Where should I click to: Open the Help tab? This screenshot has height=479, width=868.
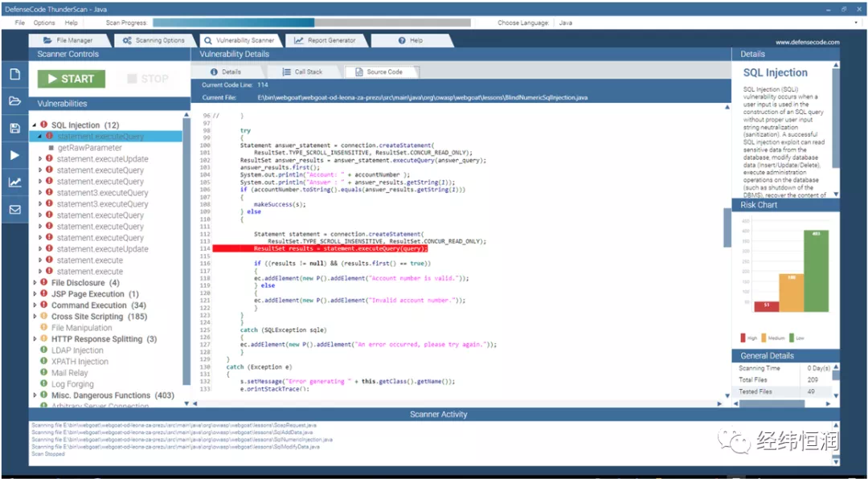[x=411, y=40]
